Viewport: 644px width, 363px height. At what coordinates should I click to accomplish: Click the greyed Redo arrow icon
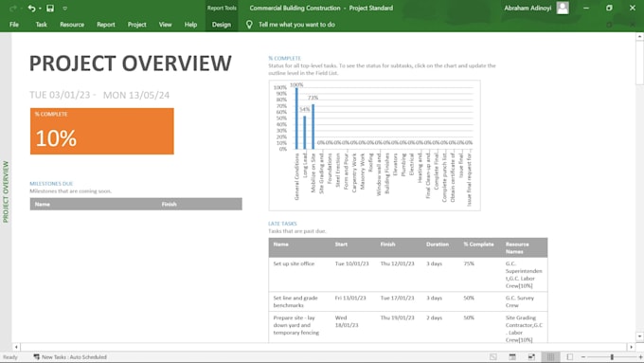pyautogui.click(x=13, y=9)
